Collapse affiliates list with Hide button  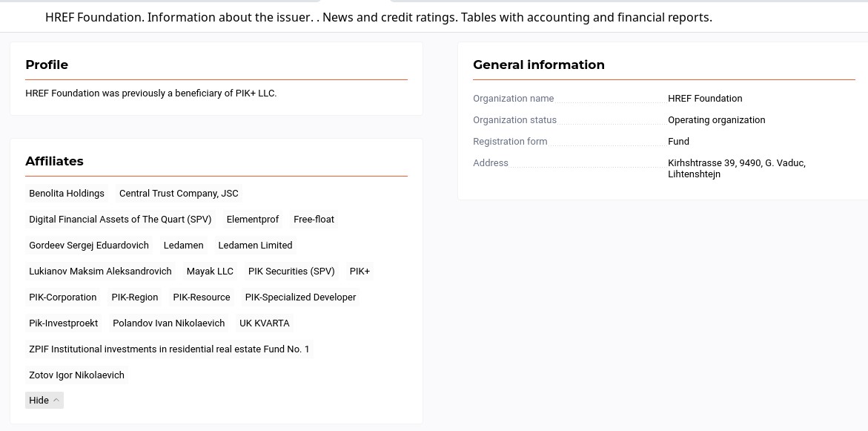coord(44,400)
